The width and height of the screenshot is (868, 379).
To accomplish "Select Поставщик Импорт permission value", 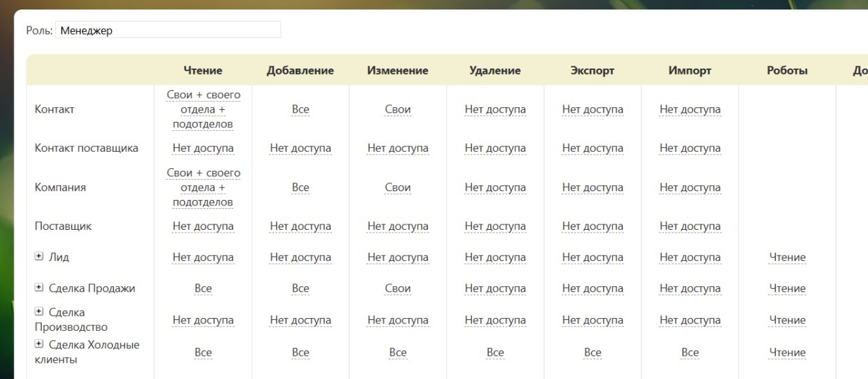I will coord(690,226).
